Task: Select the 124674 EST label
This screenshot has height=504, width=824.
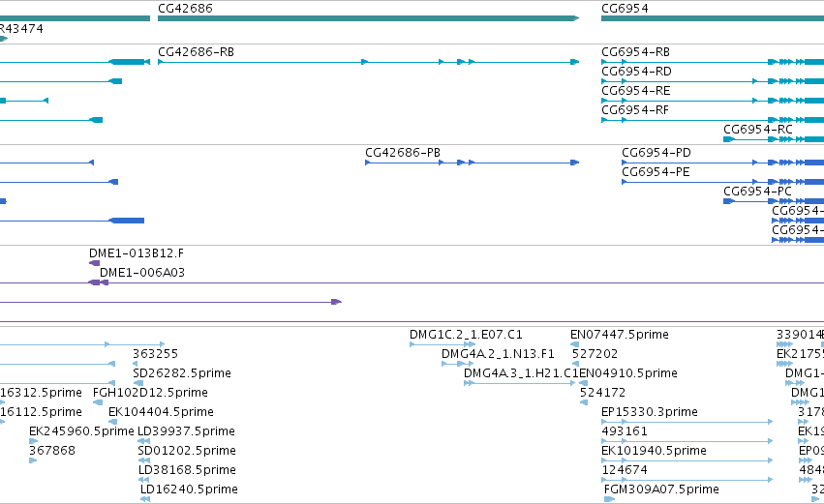Action: [x=625, y=470]
